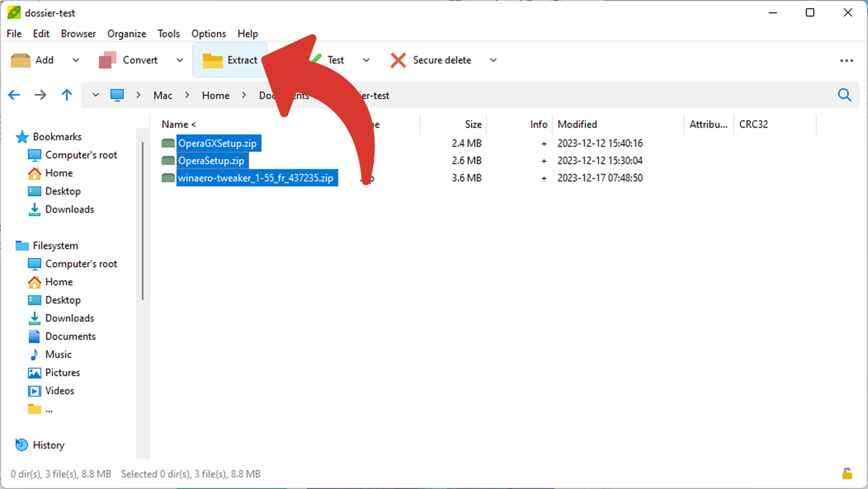Open Videos in the sidebar
This screenshot has width=868, height=489.
[x=51, y=391]
